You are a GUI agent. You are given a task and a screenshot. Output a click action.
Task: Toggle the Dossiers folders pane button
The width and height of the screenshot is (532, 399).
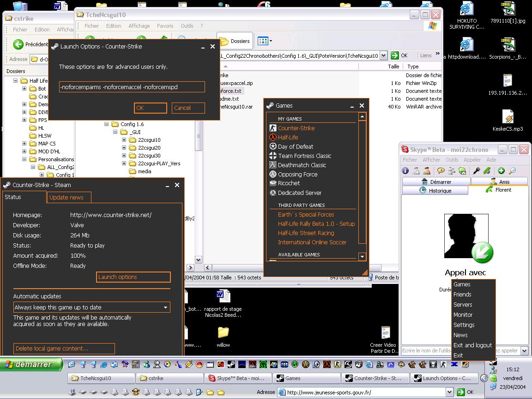tap(235, 41)
